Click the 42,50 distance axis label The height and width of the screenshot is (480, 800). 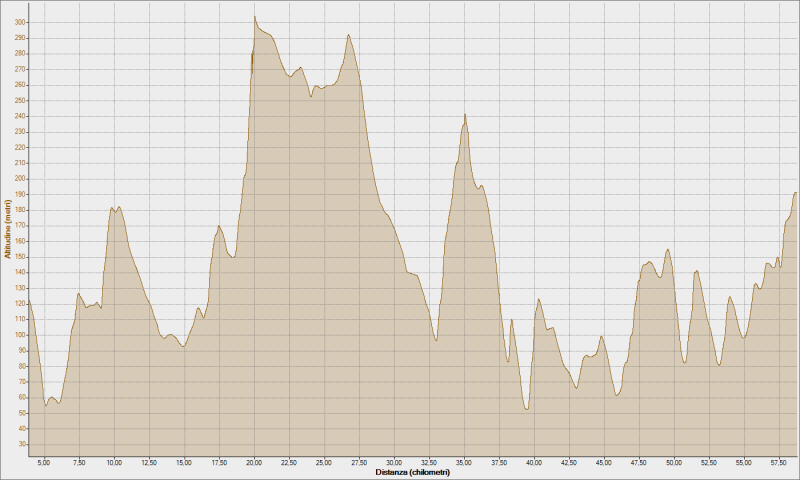pos(569,463)
